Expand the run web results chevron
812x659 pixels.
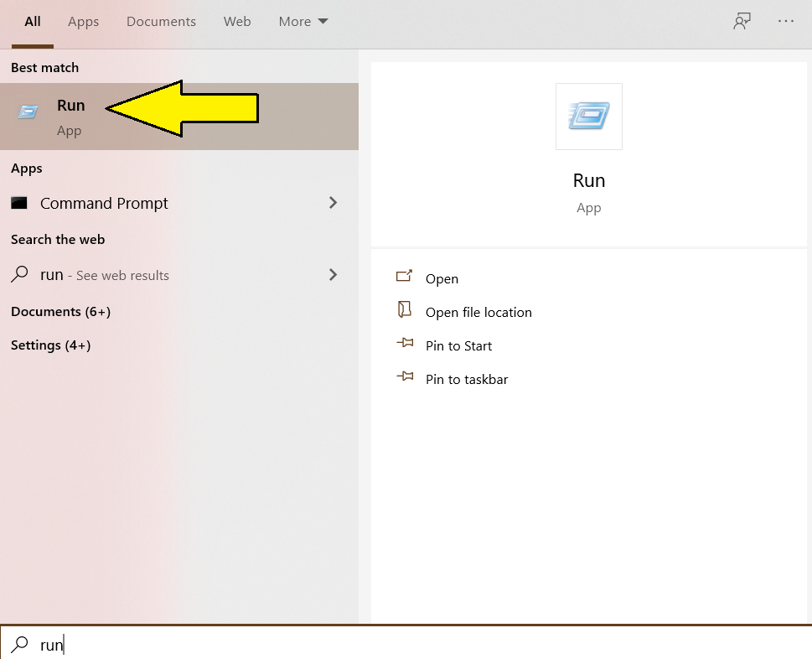coord(333,275)
